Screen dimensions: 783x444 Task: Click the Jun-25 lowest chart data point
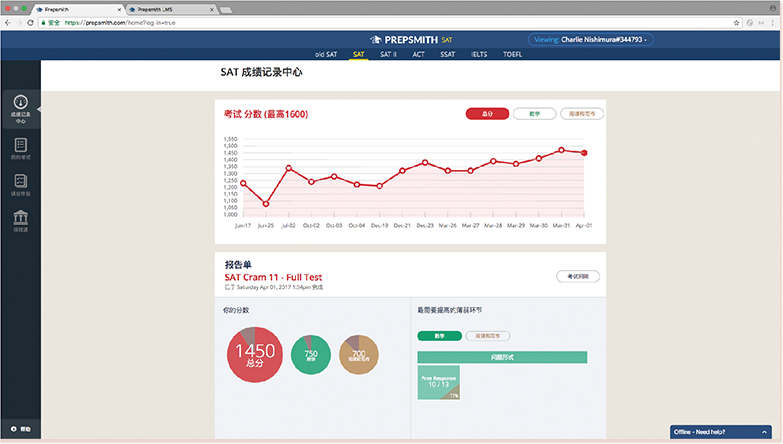(x=266, y=204)
